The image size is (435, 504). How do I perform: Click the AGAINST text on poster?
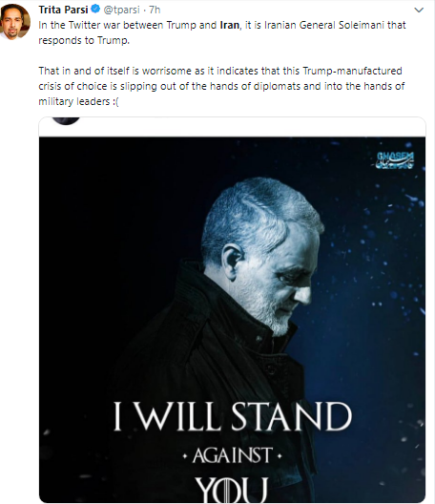click(233, 455)
